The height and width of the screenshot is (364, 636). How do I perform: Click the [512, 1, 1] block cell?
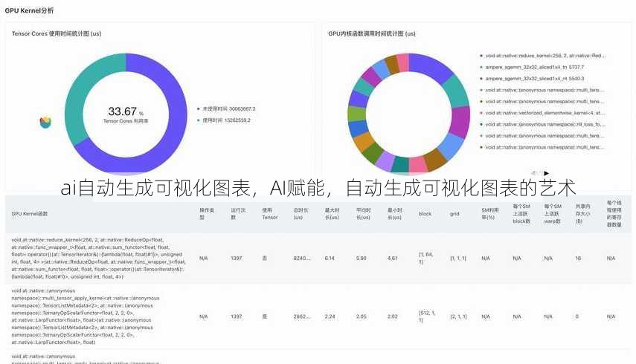427,316
